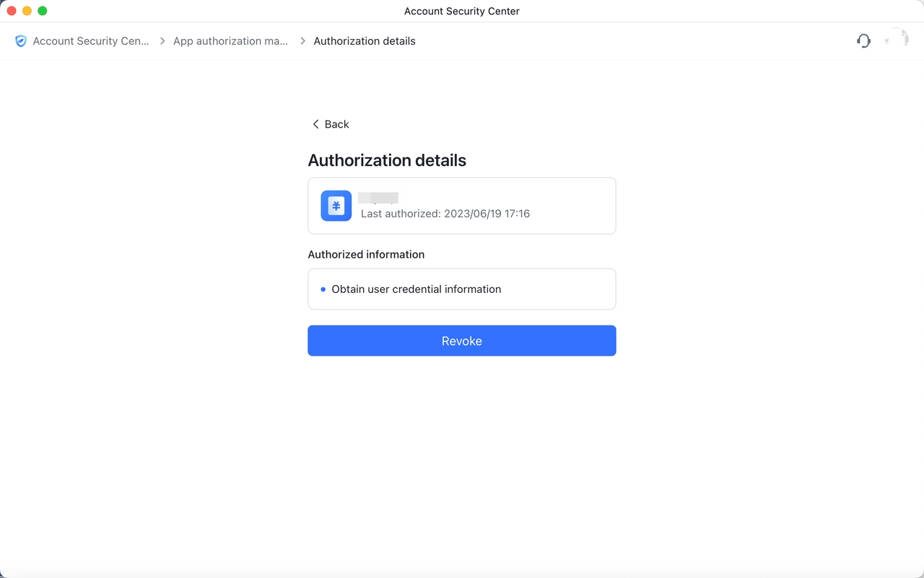924x578 pixels.
Task: Click the blurred app name beside the icon
Action: coord(378,197)
